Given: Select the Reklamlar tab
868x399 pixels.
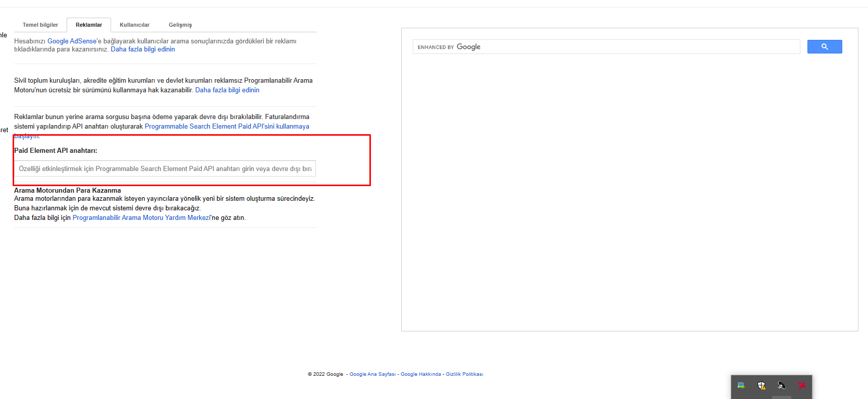Looking at the screenshot, I should 89,25.
